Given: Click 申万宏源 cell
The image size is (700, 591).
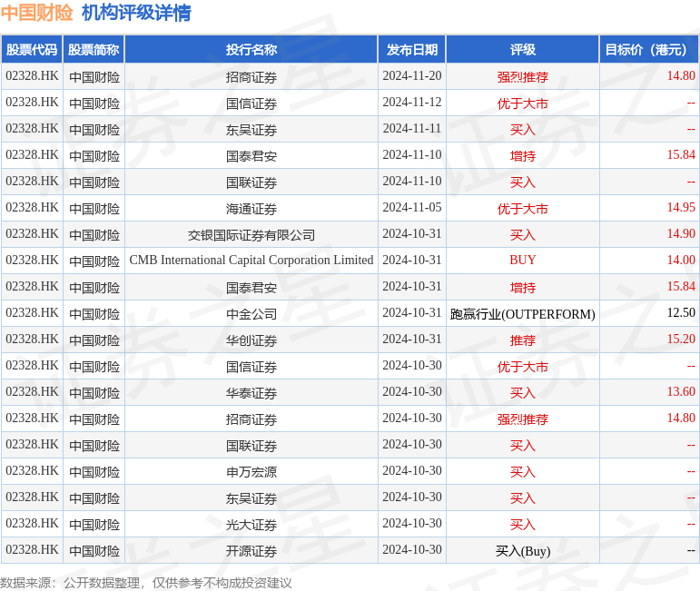Looking at the screenshot, I should click(x=251, y=472).
